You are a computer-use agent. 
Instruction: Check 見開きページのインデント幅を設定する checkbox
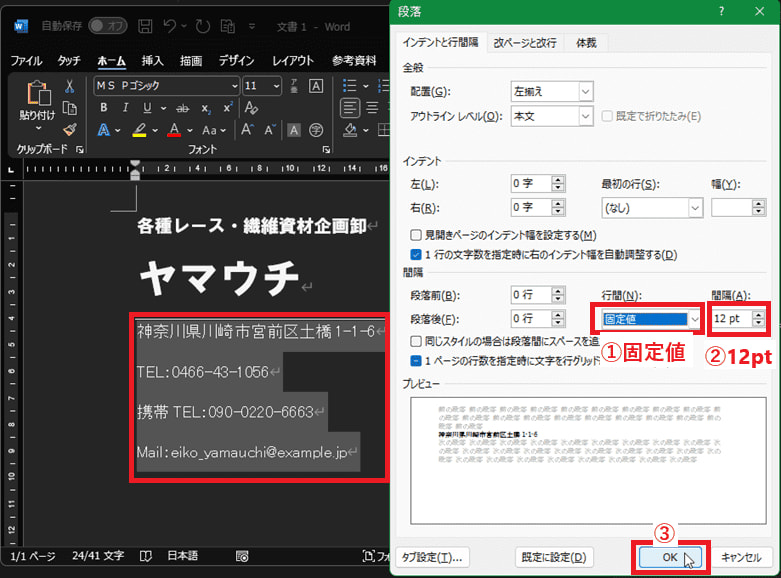416,235
